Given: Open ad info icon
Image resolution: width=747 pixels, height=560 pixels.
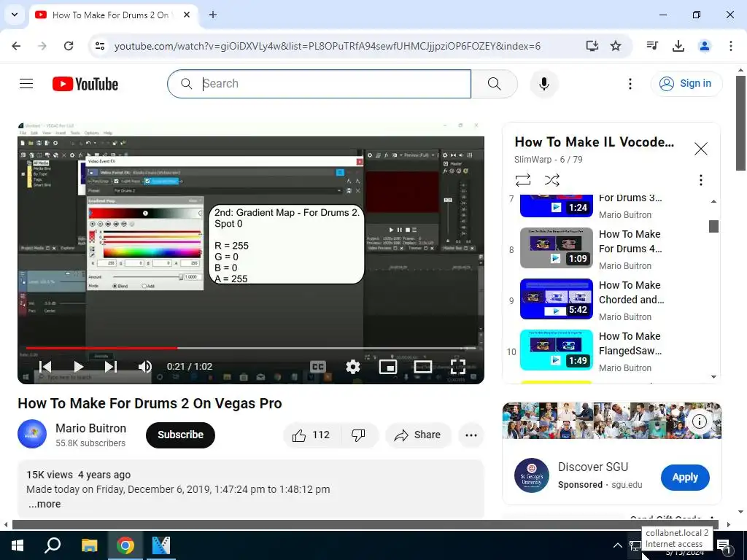Looking at the screenshot, I should coord(699,421).
